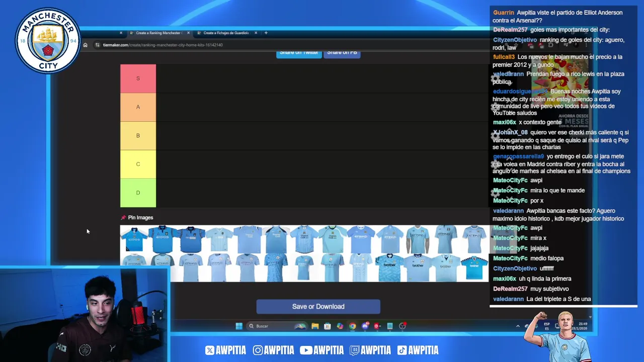Click the ESP language indicator in the taskbar
The image size is (644, 362).
coord(547,326)
